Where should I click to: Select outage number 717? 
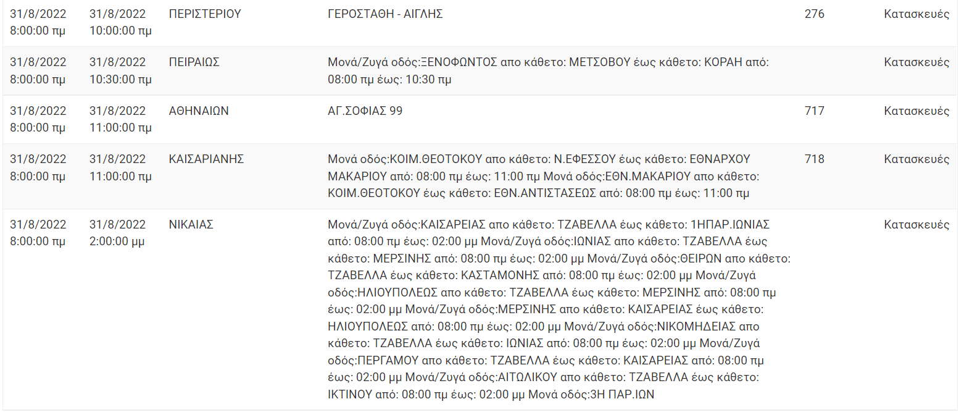pos(814,111)
